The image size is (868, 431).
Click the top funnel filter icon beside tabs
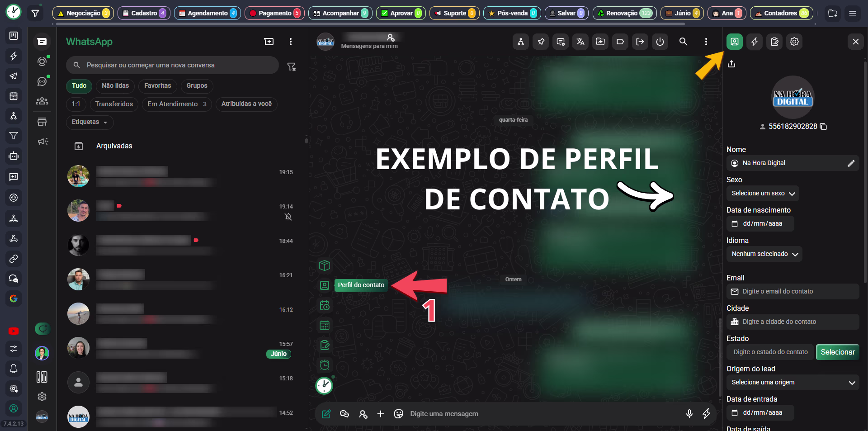[35, 13]
